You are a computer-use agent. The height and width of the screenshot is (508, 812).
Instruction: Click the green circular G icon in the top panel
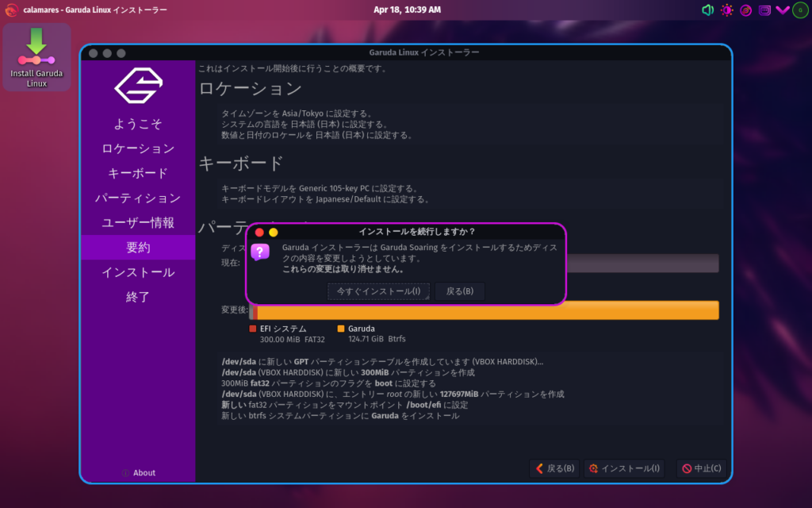click(x=800, y=10)
